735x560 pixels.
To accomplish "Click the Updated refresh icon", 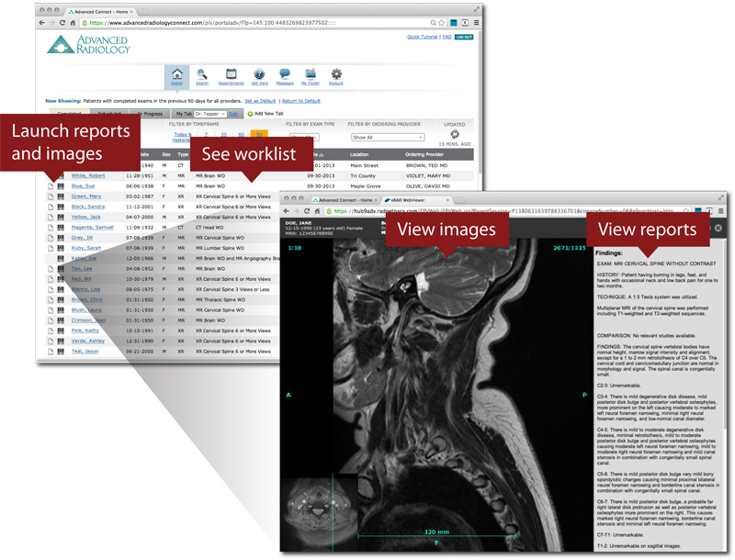I will tap(455, 134).
